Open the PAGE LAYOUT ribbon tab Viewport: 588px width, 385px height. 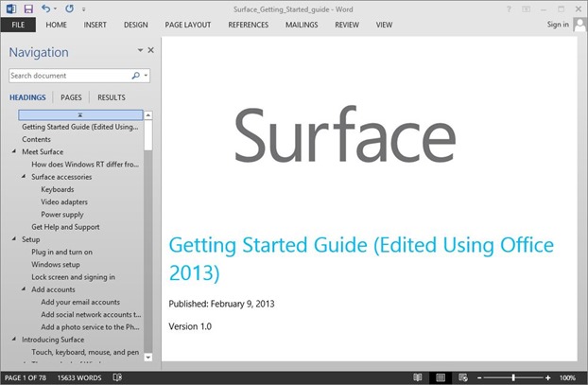pos(188,25)
